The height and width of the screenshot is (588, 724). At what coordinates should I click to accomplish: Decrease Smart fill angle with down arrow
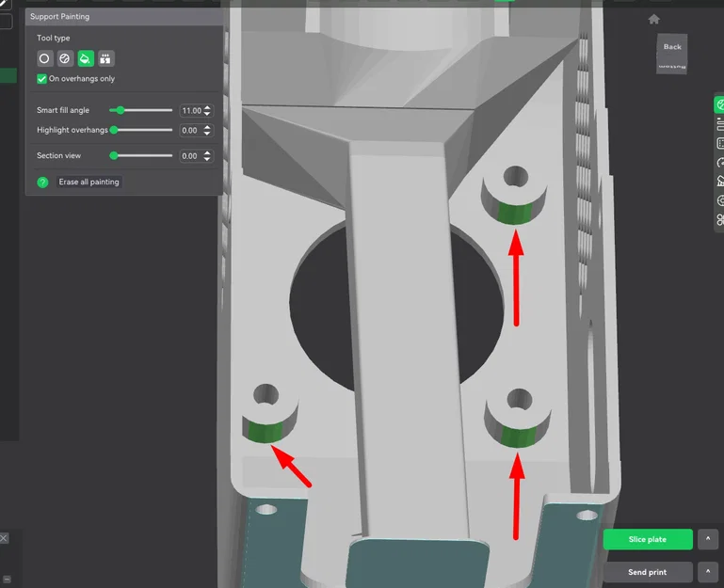[x=207, y=114]
